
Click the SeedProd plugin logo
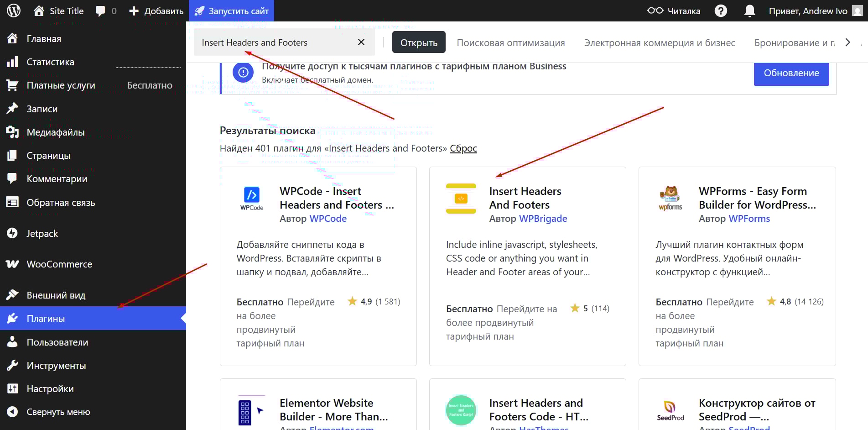click(x=670, y=410)
